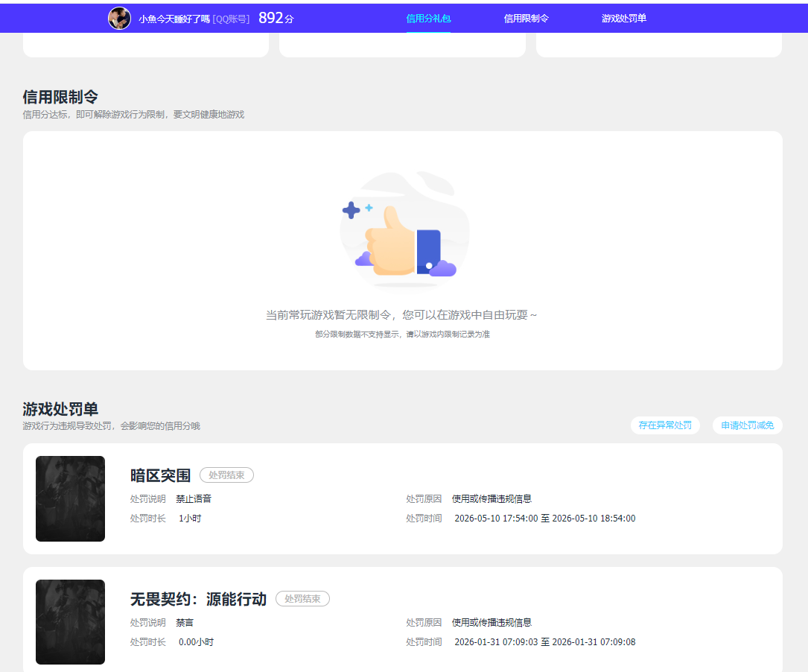This screenshot has width=808, height=672.
Task: Click 使用或传播违规信息 reason in the 无畏契约 card
Action: 492,623
